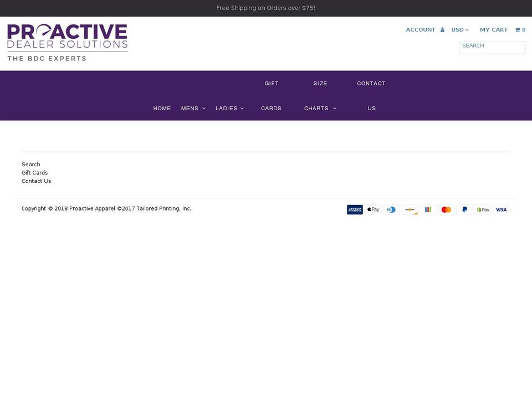Click the Diners Club payment icon
Screen dimensions: 532x399
[392, 209]
